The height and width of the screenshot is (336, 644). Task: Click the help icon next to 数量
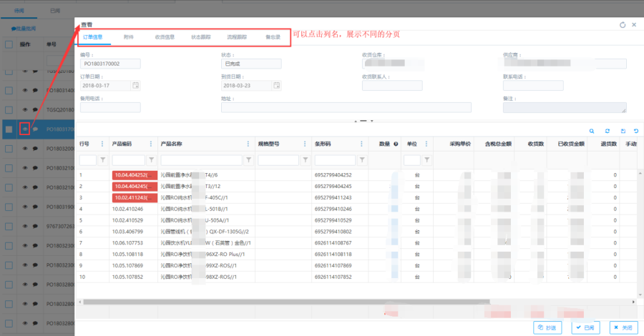pos(396,144)
